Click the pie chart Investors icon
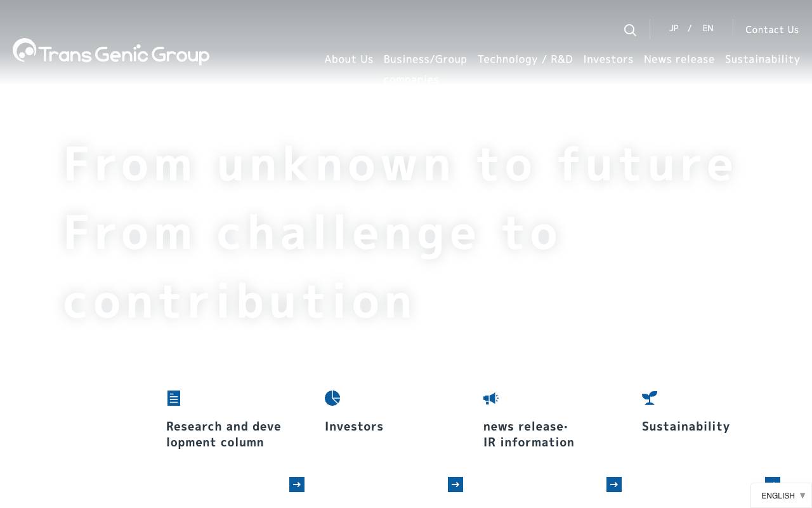Screen dimensions: 812x508 pyautogui.click(x=332, y=398)
